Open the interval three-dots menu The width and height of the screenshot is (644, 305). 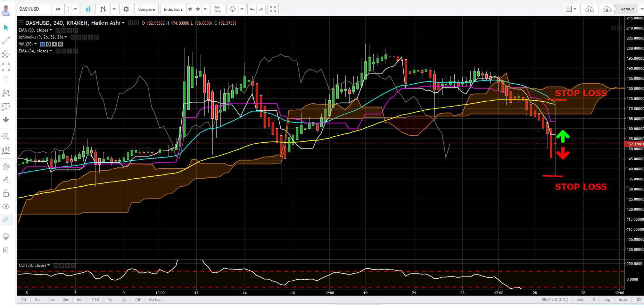[68, 9]
